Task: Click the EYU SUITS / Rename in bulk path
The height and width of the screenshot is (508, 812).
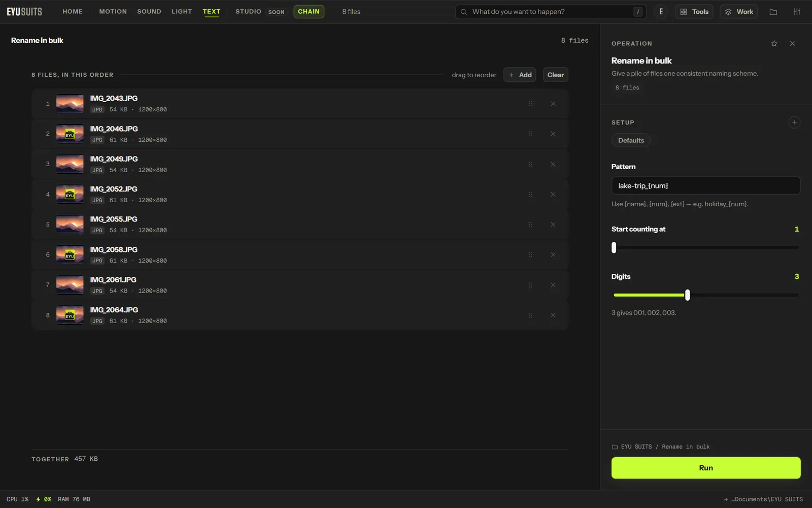Action: tap(661, 447)
